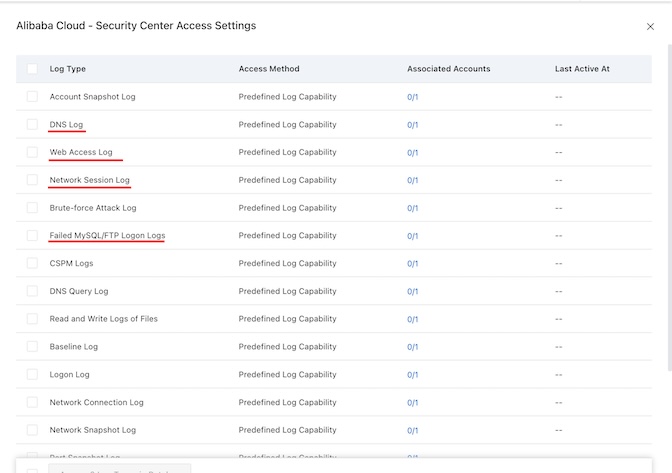This screenshot has width=672, height=473.
Task: Select the Web Access Log checkbox
Action: click(32, 152)
